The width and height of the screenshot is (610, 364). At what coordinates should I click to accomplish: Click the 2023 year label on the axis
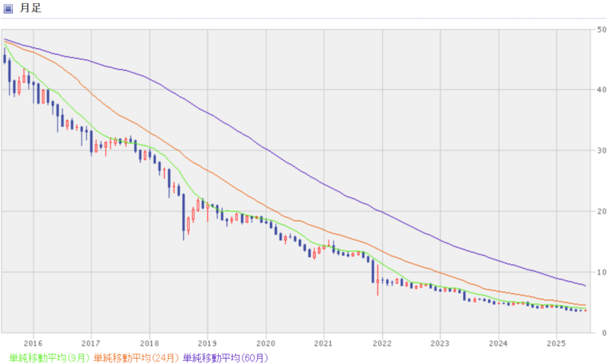440,343
